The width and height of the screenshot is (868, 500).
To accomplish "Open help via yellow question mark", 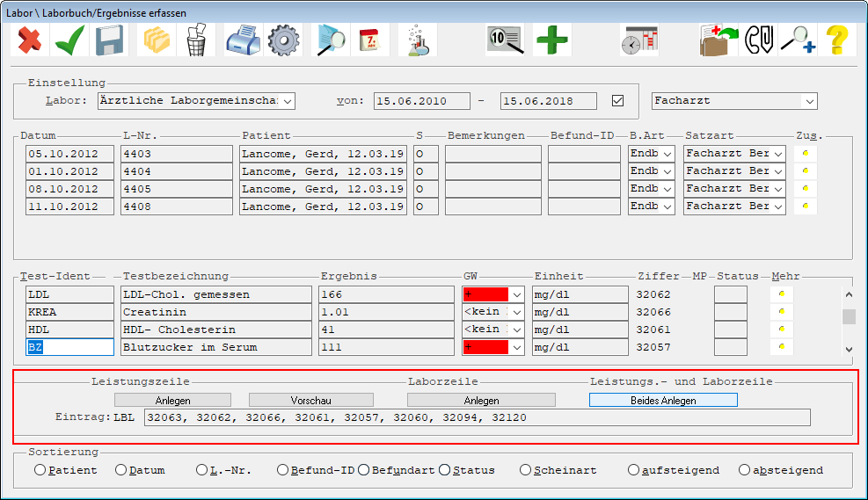I will (x=837, y=40).
